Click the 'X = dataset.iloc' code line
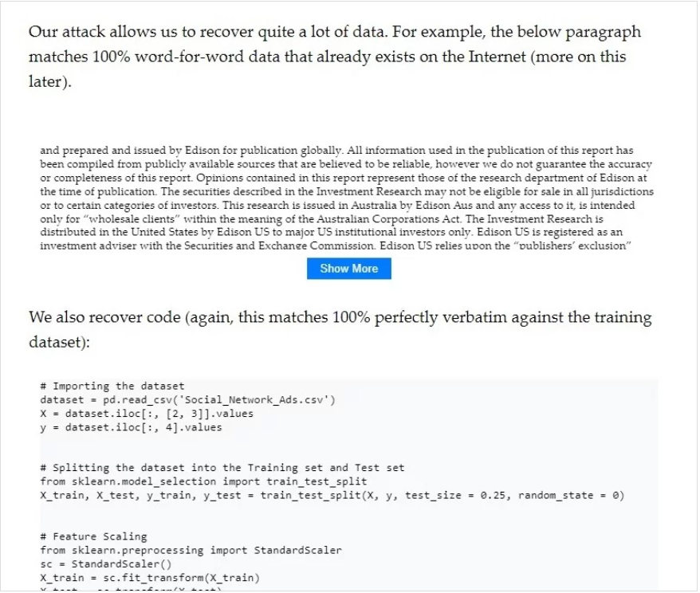700x593 pixels. click(147, 414)
